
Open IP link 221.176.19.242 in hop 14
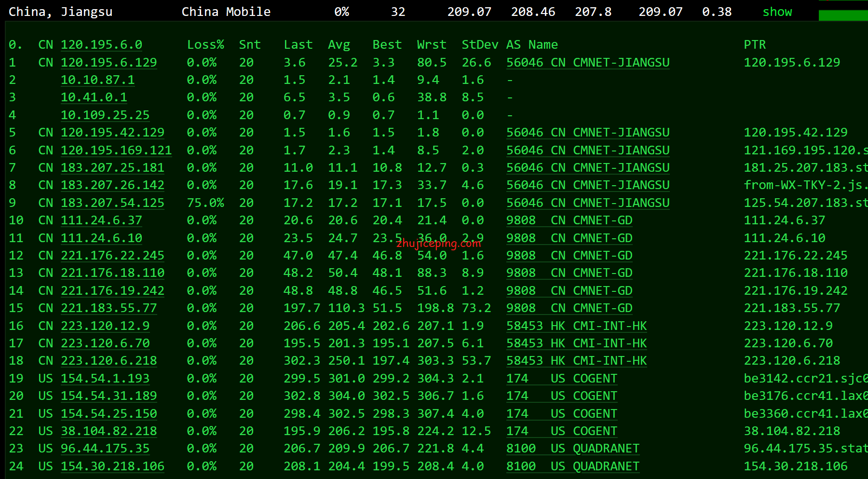[x=112, y=290]
